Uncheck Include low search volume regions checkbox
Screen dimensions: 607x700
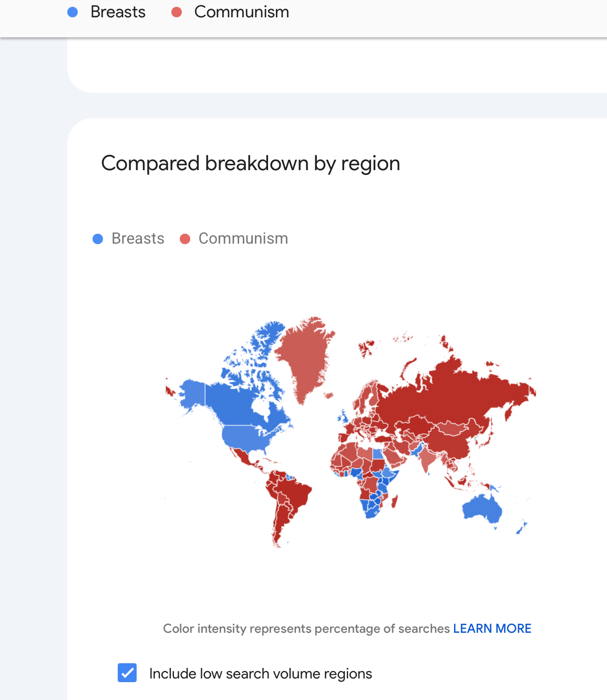[x=127, y=673]
